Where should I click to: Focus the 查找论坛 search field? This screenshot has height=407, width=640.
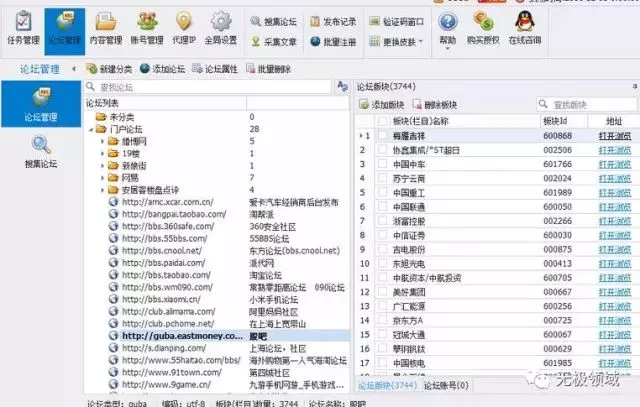(x=208, y=87)
